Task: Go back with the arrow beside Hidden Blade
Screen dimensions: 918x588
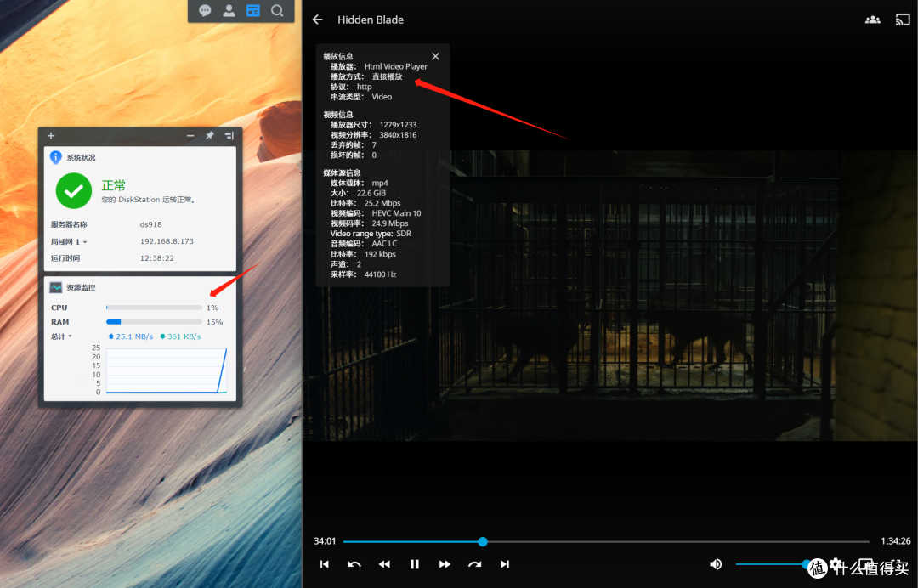Action: [x=317, y=20]
